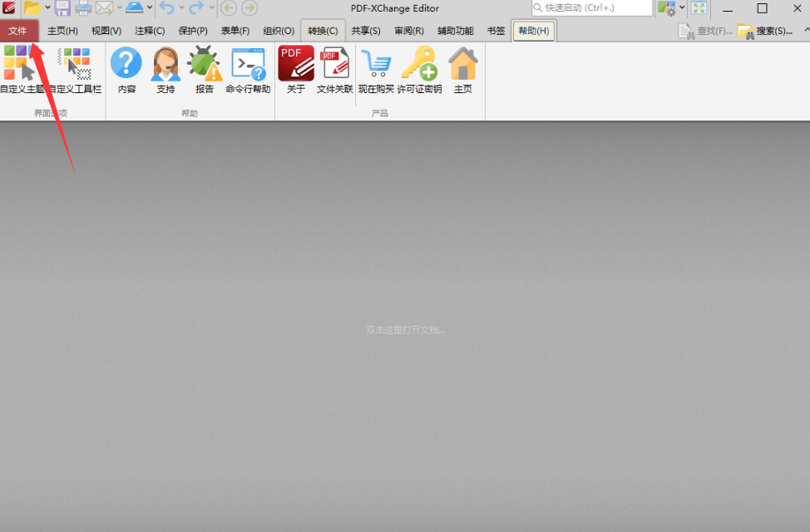Click the email envelope icon

click(105, 7)
